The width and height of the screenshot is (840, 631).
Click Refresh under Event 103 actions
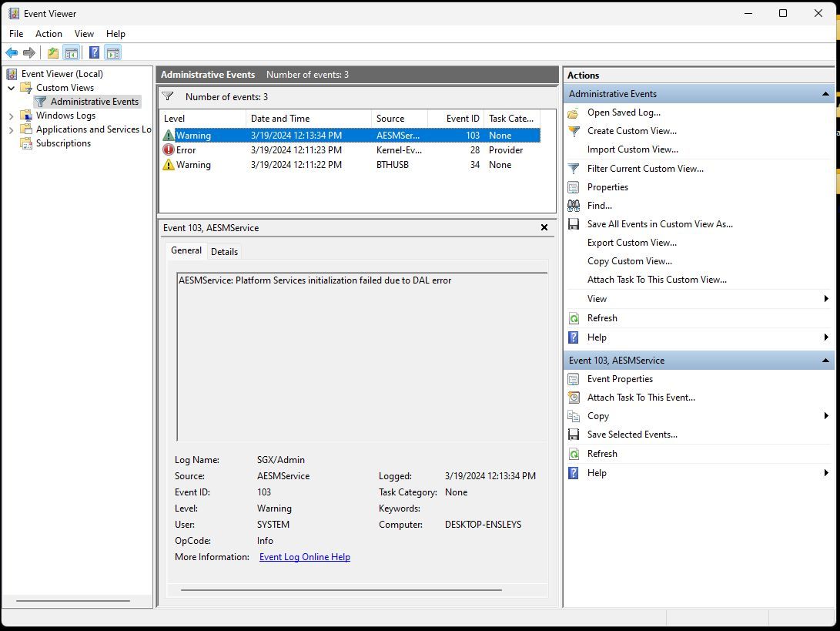tap(602, 454)
